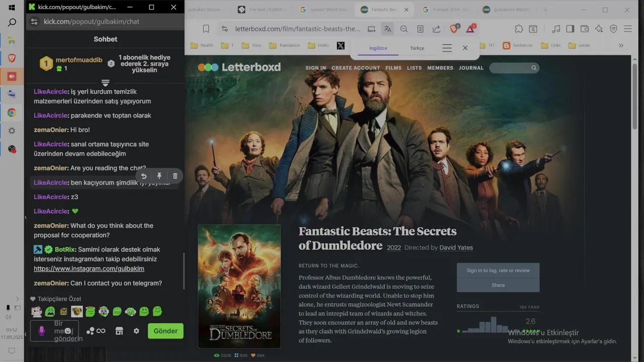Select Türkçe in the translate popup

[417, 48]
